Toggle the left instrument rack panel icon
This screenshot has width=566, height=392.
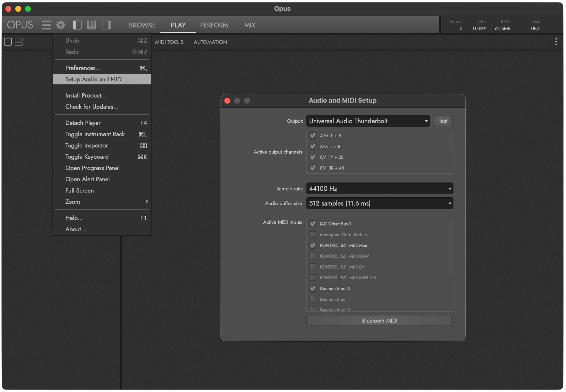point(77,25)
